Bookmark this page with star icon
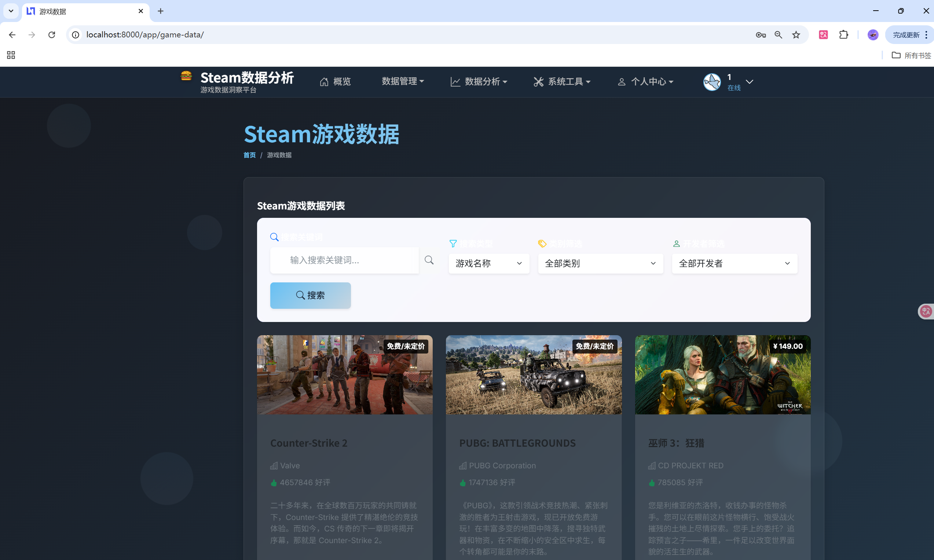 (796, 35)
